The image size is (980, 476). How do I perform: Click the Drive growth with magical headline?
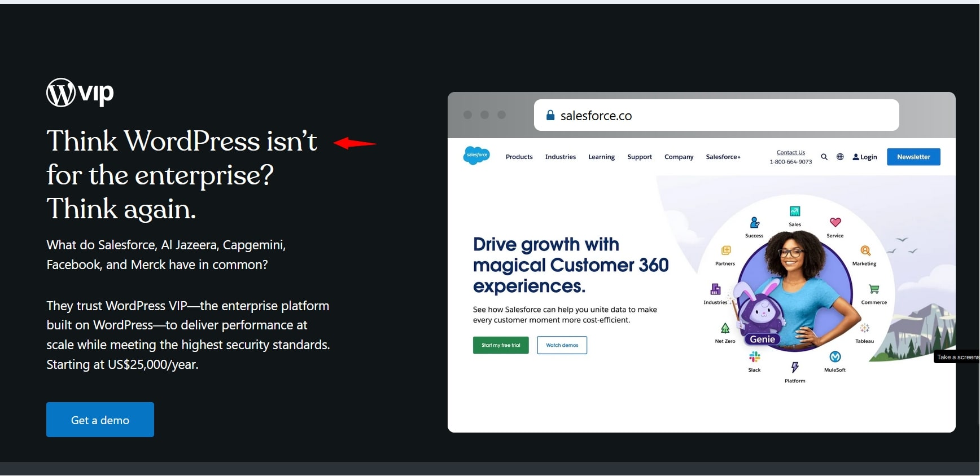[571, 265]
